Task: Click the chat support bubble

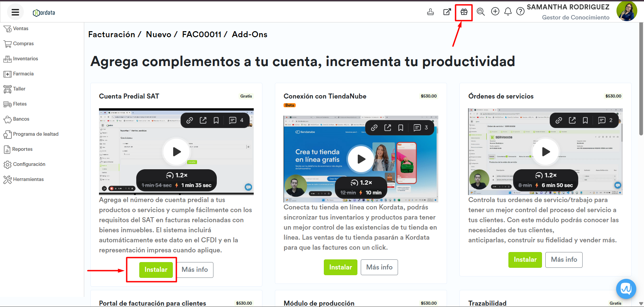Action: [626, 289]
